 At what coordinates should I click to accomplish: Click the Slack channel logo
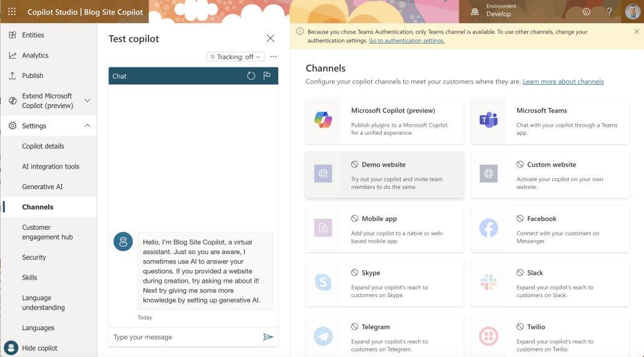pos(489,282)
